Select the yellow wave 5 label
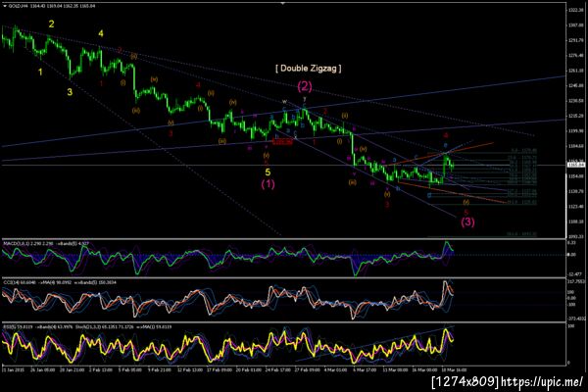The height and width of the screenshot is (392, 588). point(268,172)
